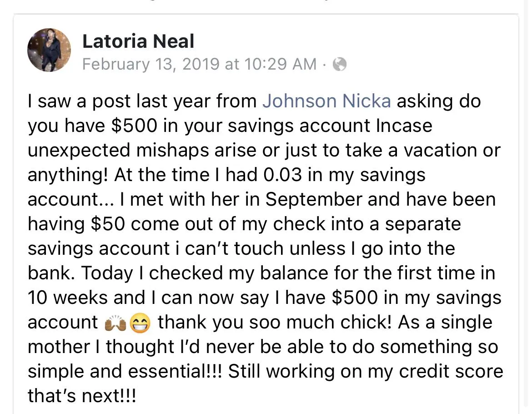
Task: Click the word 'September' in the post
Action: click(314, 200)
